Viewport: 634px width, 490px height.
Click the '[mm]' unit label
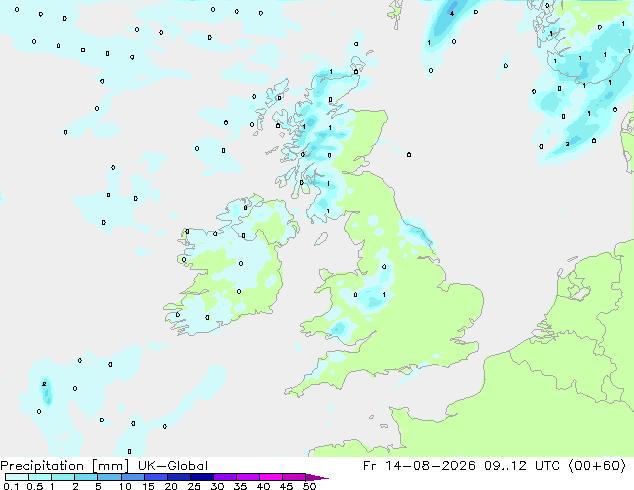[111, 466]
